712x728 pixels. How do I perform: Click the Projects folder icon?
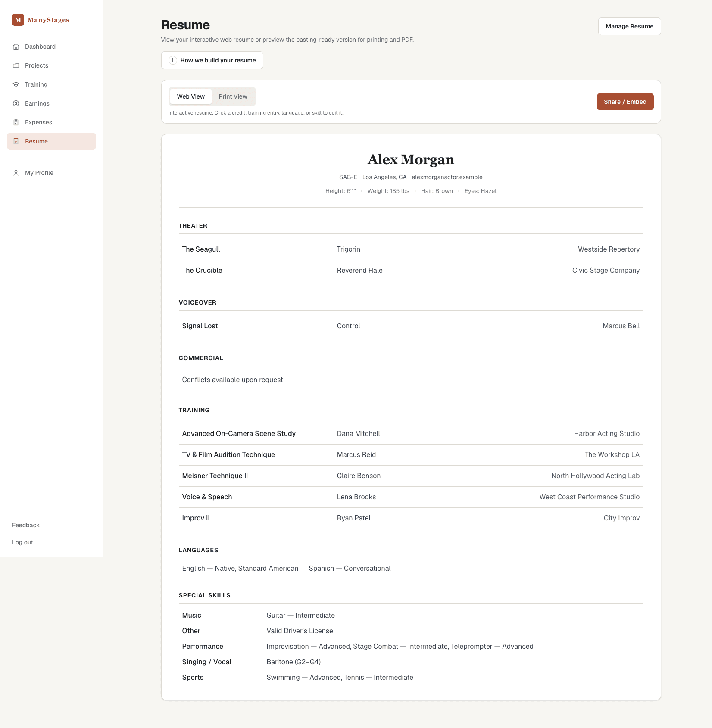[16, 65]
